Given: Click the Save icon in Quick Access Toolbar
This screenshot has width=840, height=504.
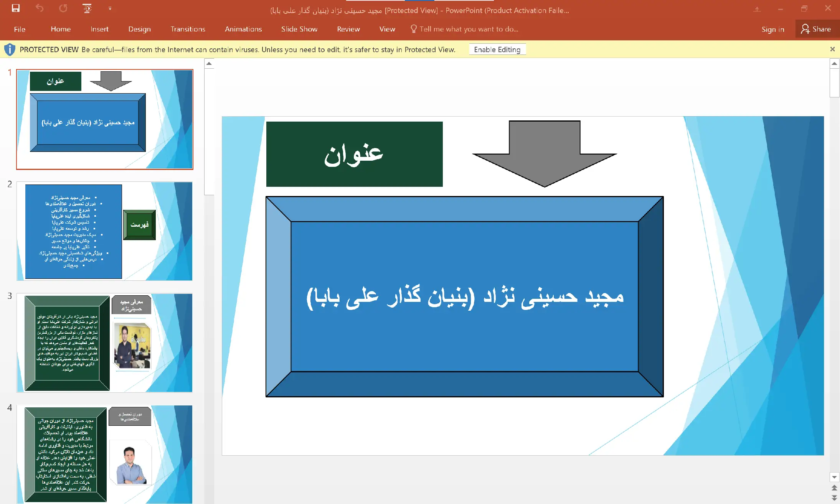Looking at the screenshot, I should tap(16, 8).
